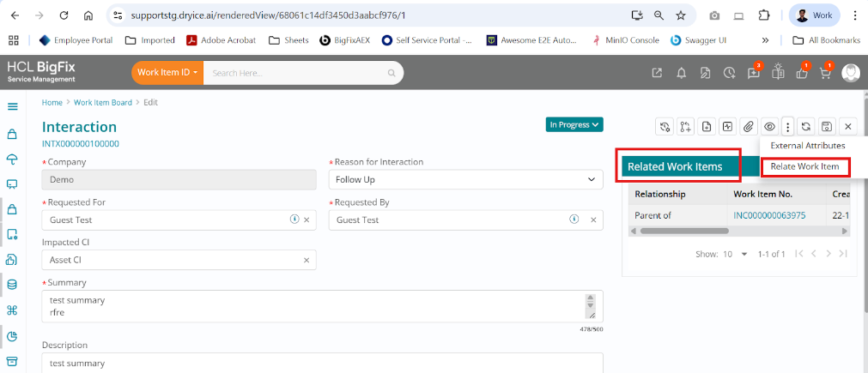The width and height of the screenshot is (868, 373).
Task: Go to the previous page arrow
Action: coord(814,254)
